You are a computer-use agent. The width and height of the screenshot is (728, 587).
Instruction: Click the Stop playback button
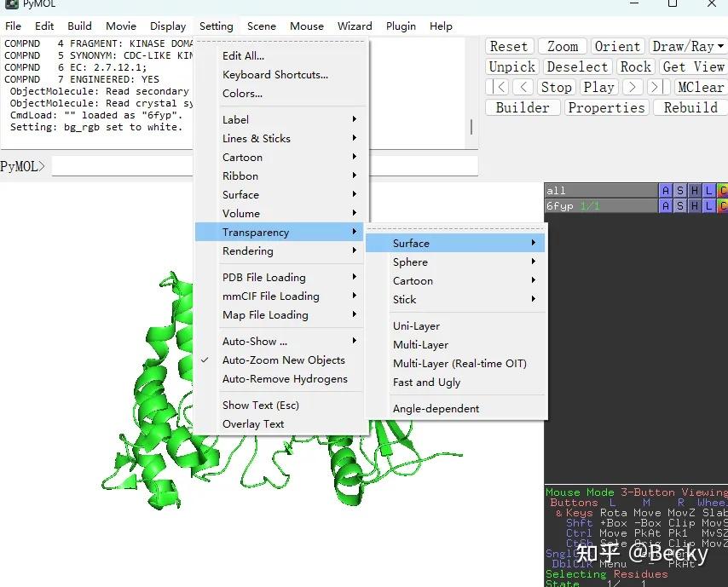[556, 87]
